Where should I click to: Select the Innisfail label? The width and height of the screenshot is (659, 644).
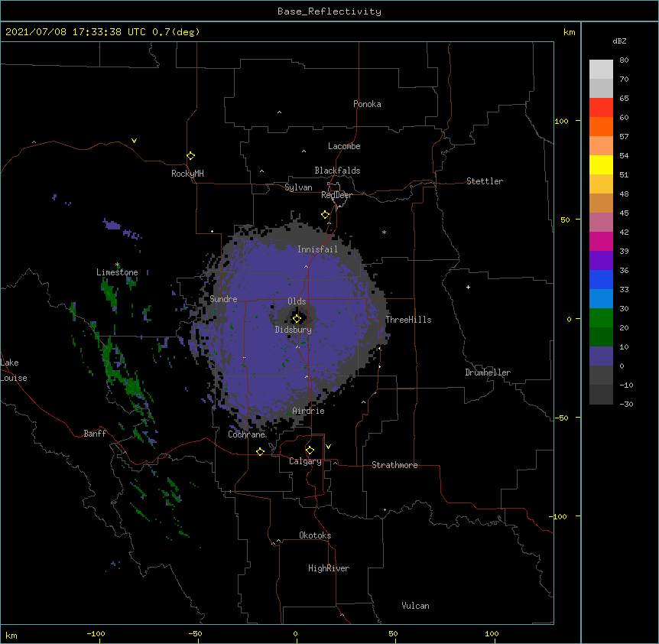pos(318,249)
